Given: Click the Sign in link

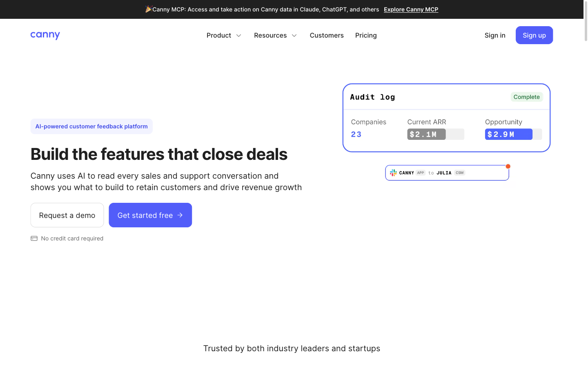Looking at the screenshot, I should [495, 35].
